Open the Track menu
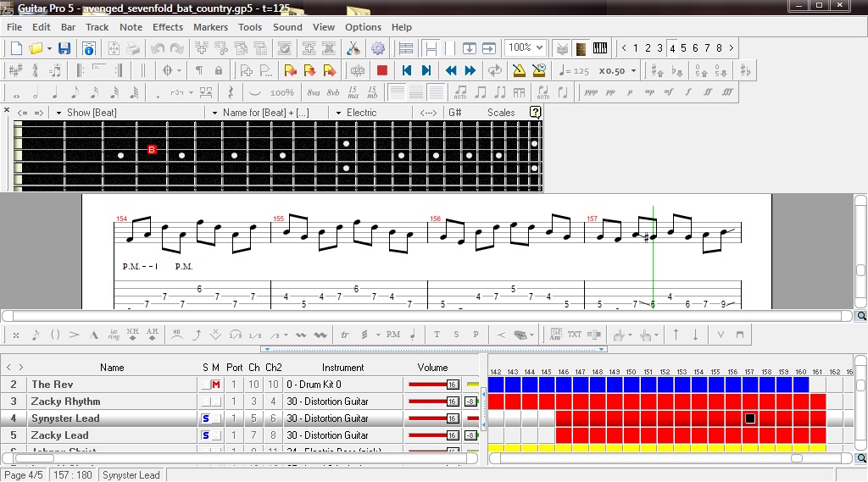The height and width of the screenshot is (482, 868). click(x=97, y=27)
